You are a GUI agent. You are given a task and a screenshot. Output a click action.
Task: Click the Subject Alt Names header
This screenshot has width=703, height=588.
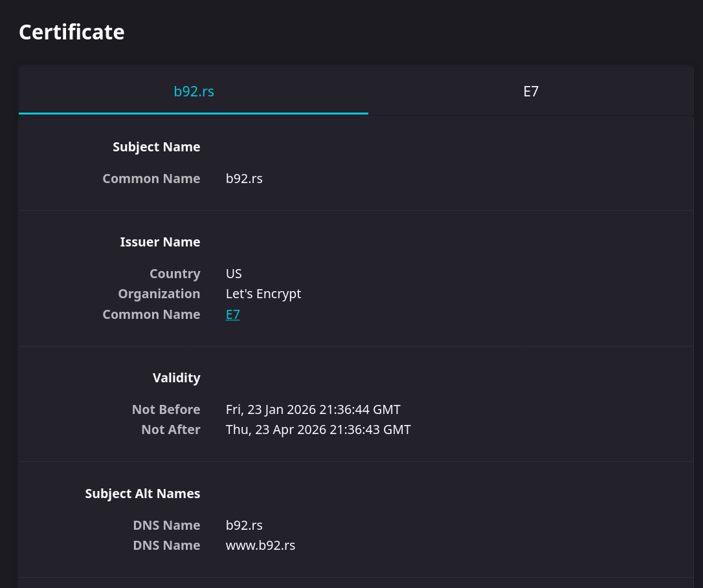pos(142,494)
